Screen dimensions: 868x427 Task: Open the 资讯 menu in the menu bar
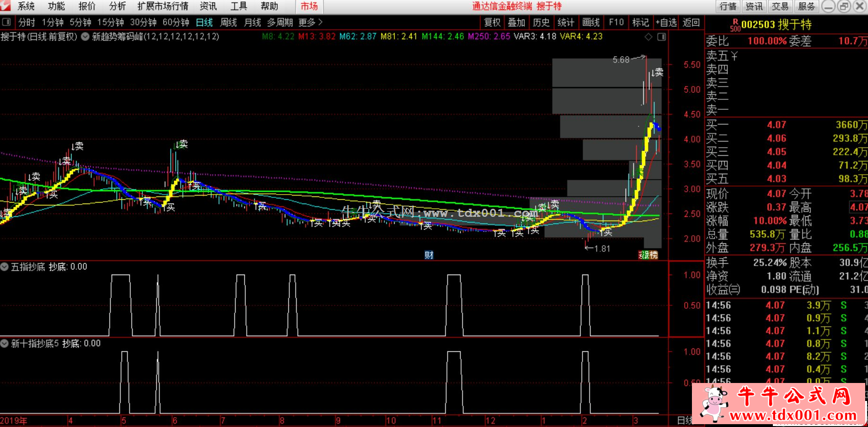click(208, 6)
